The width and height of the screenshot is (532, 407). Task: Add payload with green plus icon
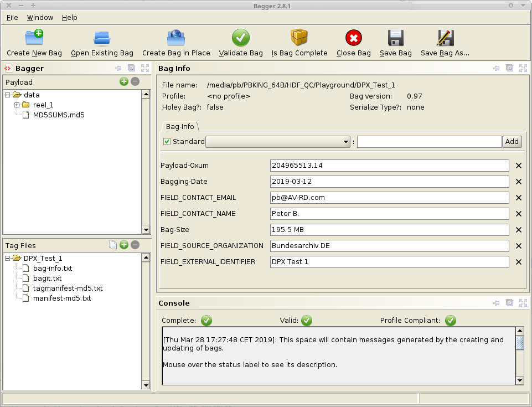click(124, 82)
